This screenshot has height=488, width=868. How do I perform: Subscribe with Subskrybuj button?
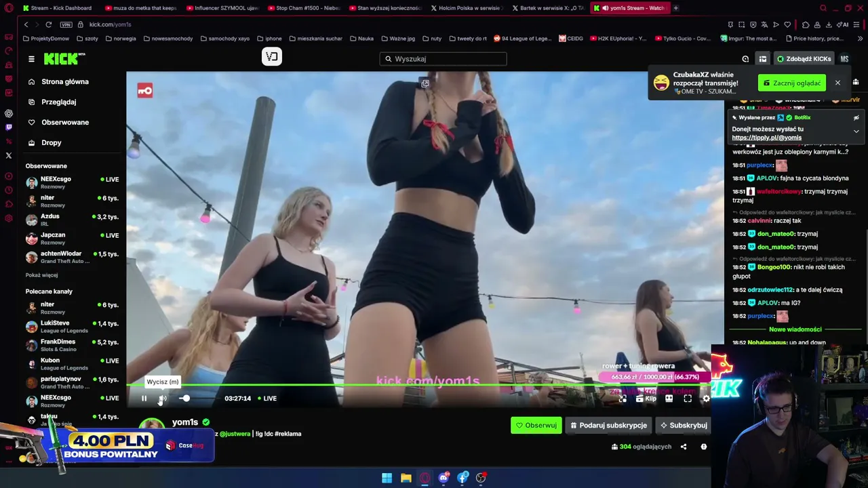(x=684, y=425)
